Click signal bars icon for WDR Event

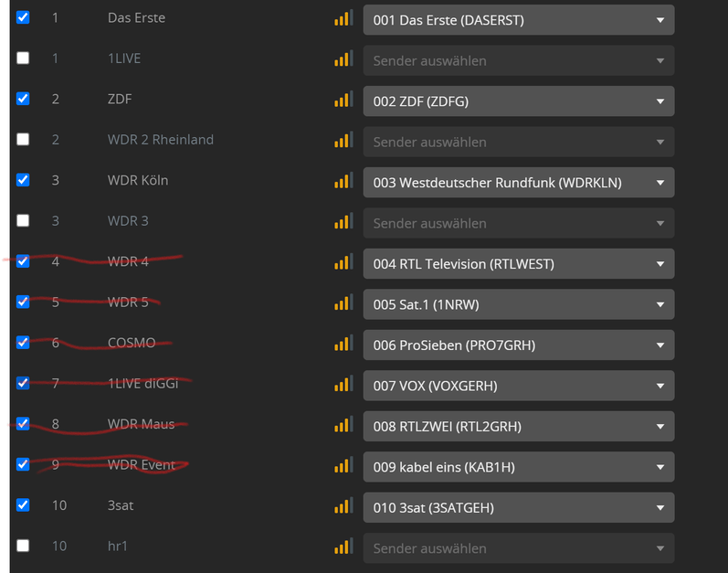coord(343,465)
